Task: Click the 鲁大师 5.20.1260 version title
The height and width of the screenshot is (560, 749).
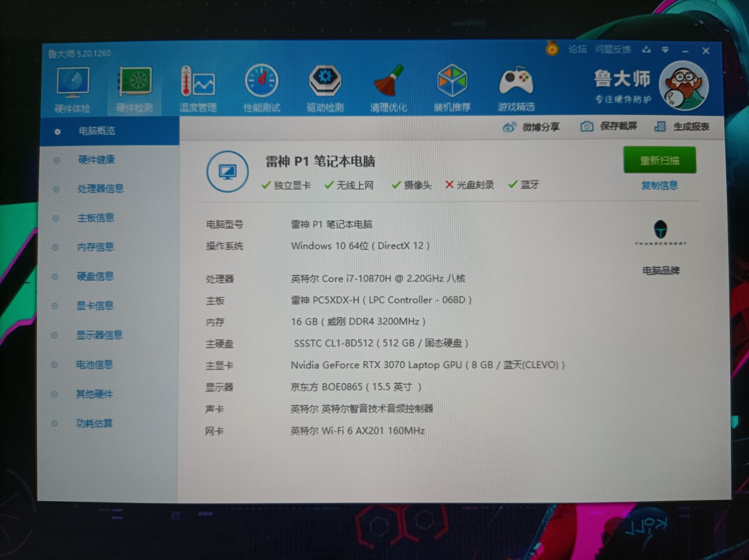Action: (80, 54)
